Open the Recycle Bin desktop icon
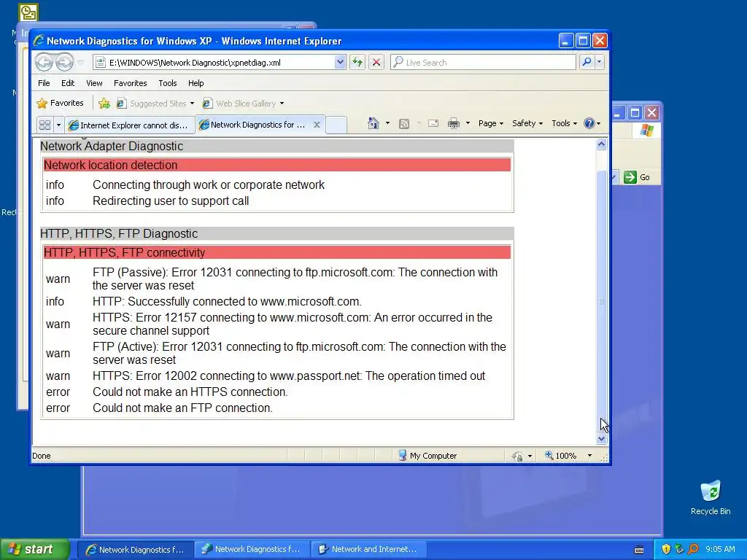747x560 pixels. point(711,497)
